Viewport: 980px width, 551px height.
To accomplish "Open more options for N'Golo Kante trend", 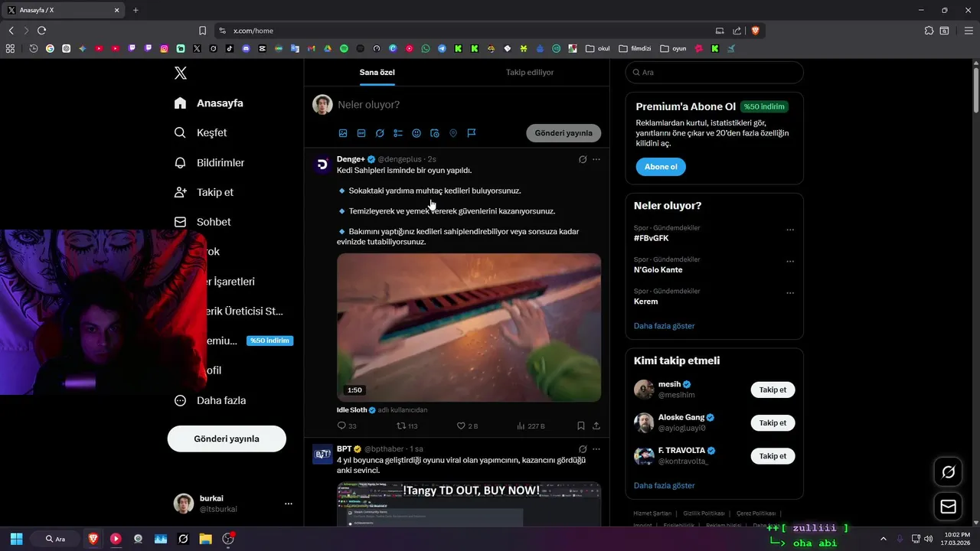I will tap(790, 261).
